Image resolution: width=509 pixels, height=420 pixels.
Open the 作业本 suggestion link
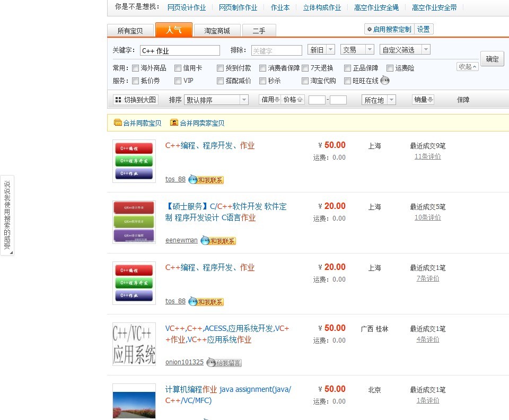(x=280, y=7)
